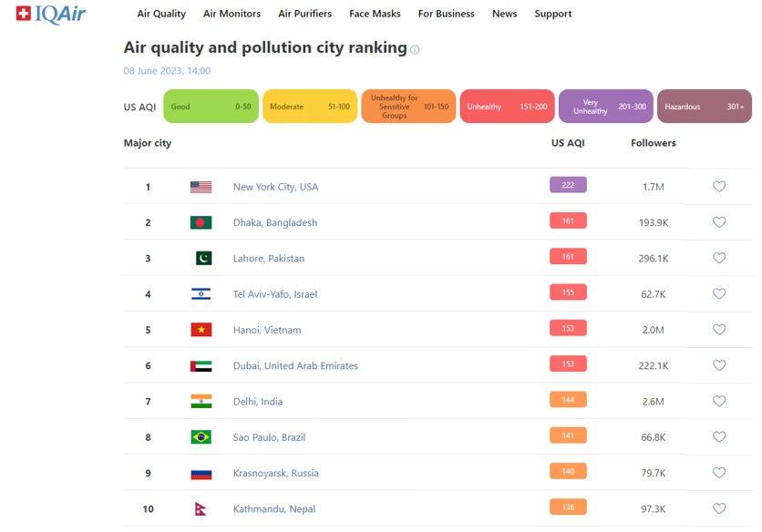Viewport: 762px width, 532px height.
Task: Open New York City, USA link
Action: tap(275, 187)
